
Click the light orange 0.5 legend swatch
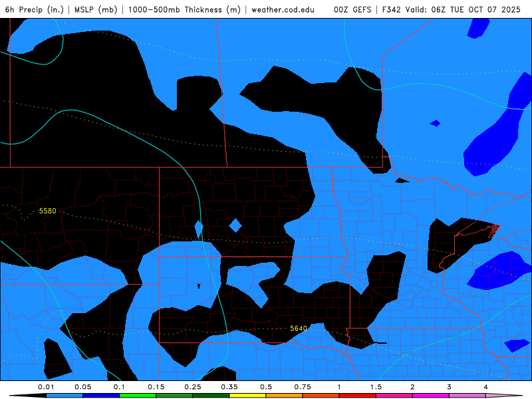coord(285,396)
